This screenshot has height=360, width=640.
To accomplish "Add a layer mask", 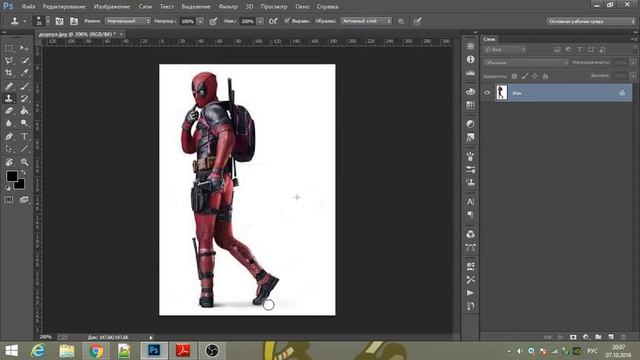I will point(573,337).
